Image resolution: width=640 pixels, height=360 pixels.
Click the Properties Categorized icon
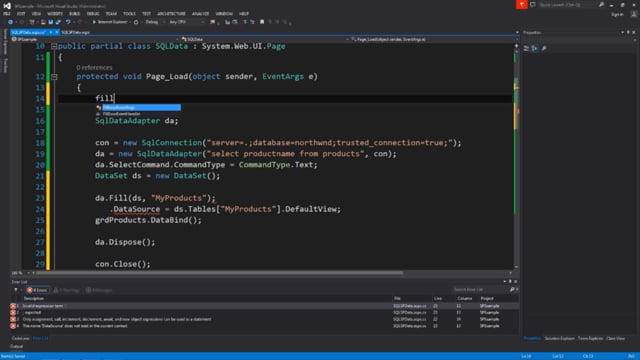pos(526,49)
